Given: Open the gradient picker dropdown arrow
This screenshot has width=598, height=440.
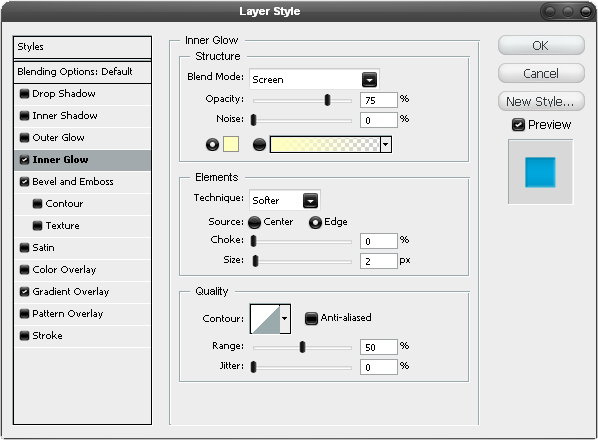Looking at the screenshot, I should click(386, 145).
